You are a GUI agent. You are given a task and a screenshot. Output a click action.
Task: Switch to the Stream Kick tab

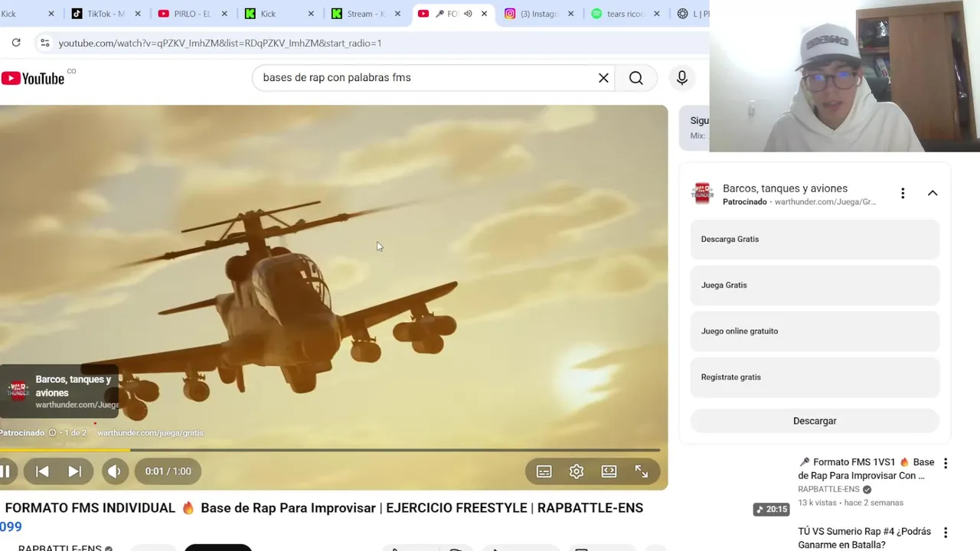(x=365, y=14)
